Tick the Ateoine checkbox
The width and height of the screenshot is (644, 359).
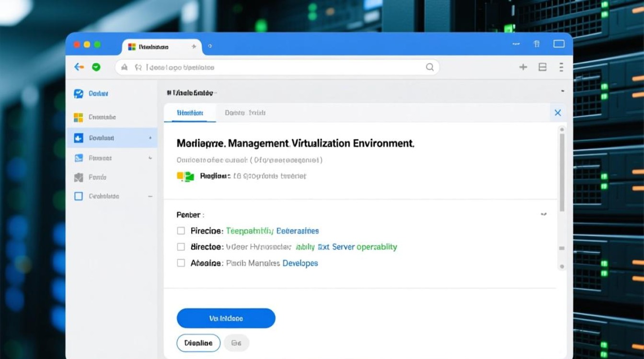pyautogui.click(x=181, y=263)
